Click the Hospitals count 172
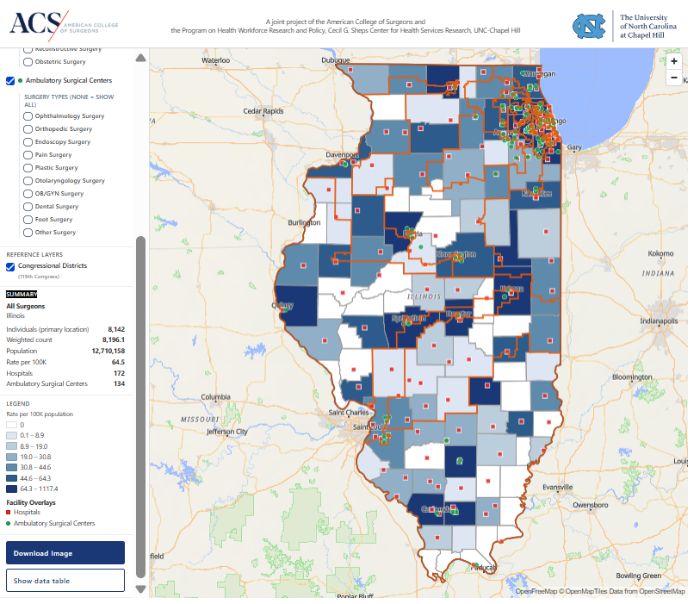This screenshot has width=700, height=604. coord(119,373)
